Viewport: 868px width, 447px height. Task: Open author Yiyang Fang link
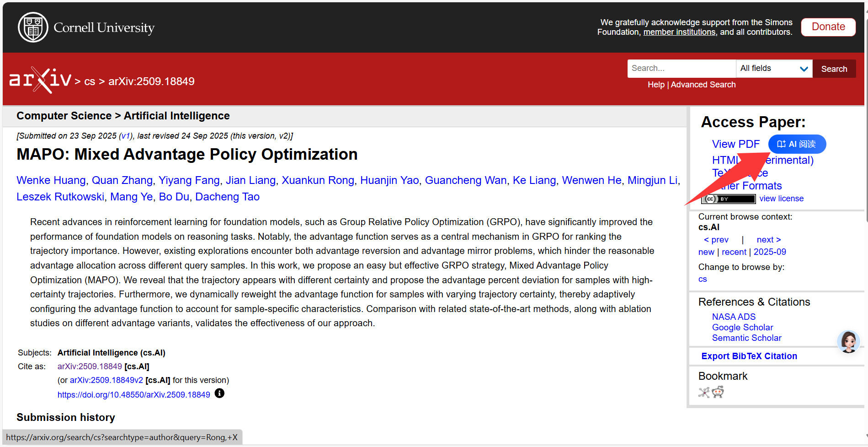(x=189, y=180)
